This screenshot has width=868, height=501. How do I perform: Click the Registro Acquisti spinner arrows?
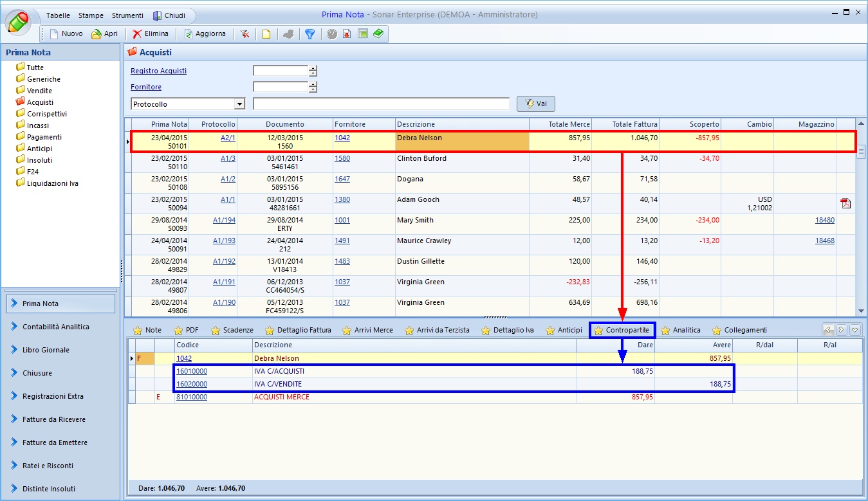click(313, 71)
